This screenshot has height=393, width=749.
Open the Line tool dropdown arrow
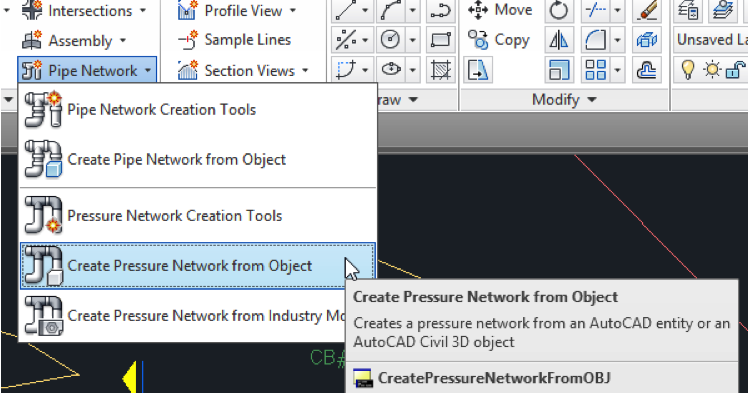tap(365, 11)
